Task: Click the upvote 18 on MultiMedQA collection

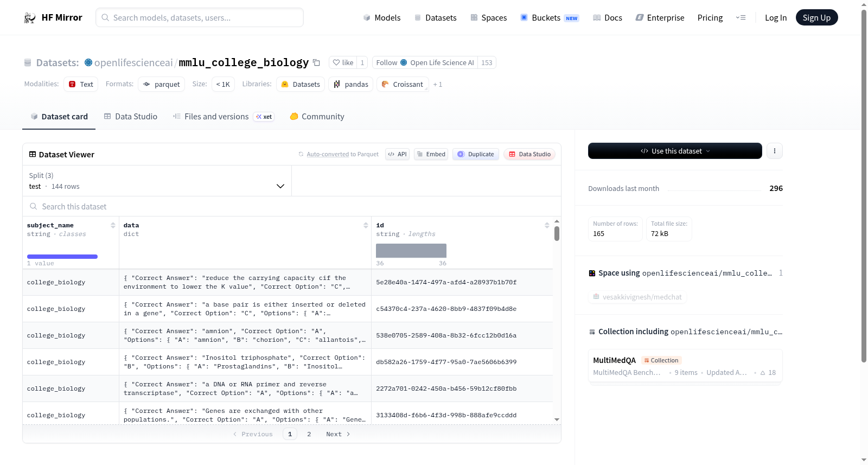Action: point(768,373)
